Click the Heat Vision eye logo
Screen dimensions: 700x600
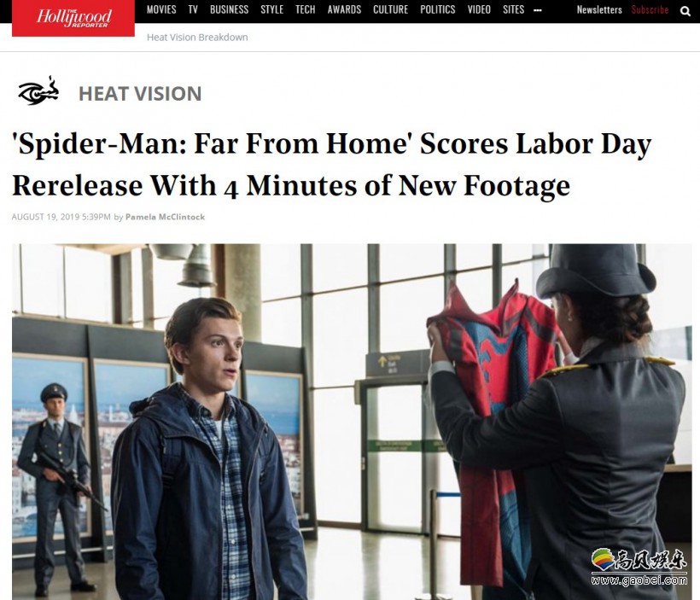38,91
